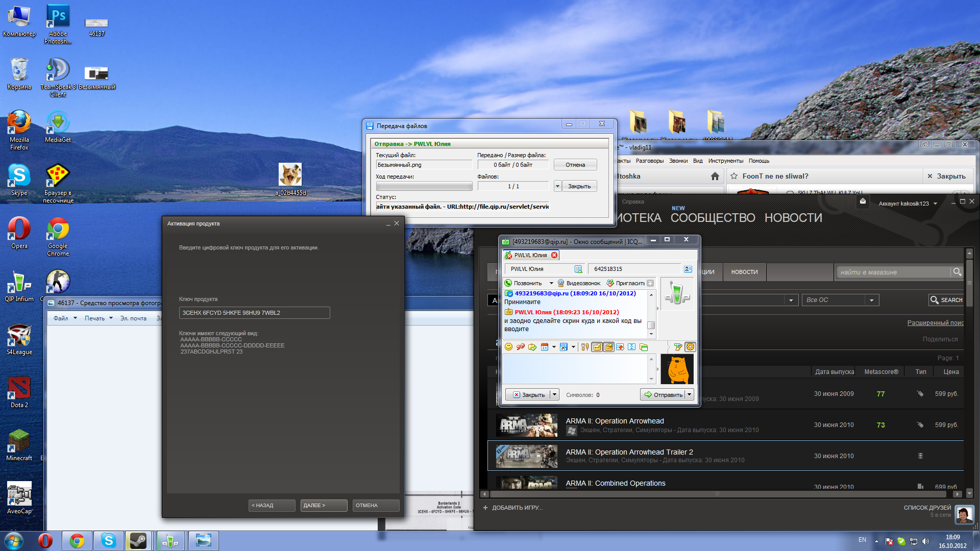The image size is (980, 551).
Task: Click the Steam icon in the taskbar
Action: pyautogui.click(x=138, y=541)
